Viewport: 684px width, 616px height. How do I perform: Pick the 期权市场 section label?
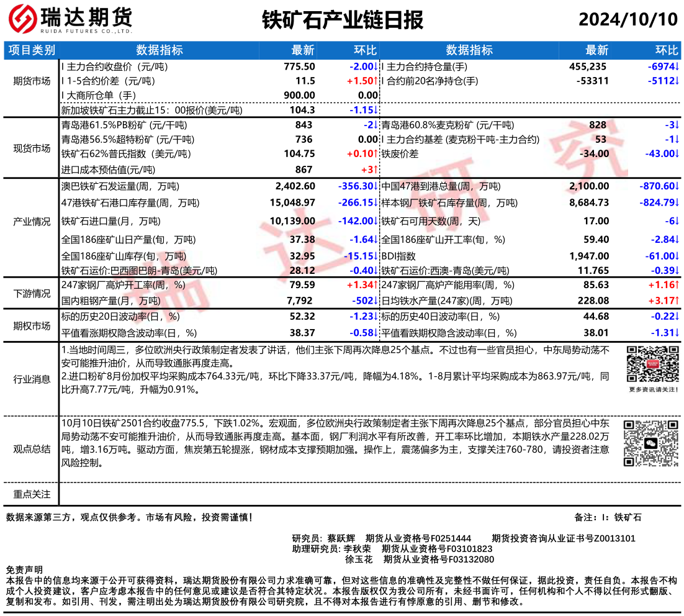click(x=32, y=325)
